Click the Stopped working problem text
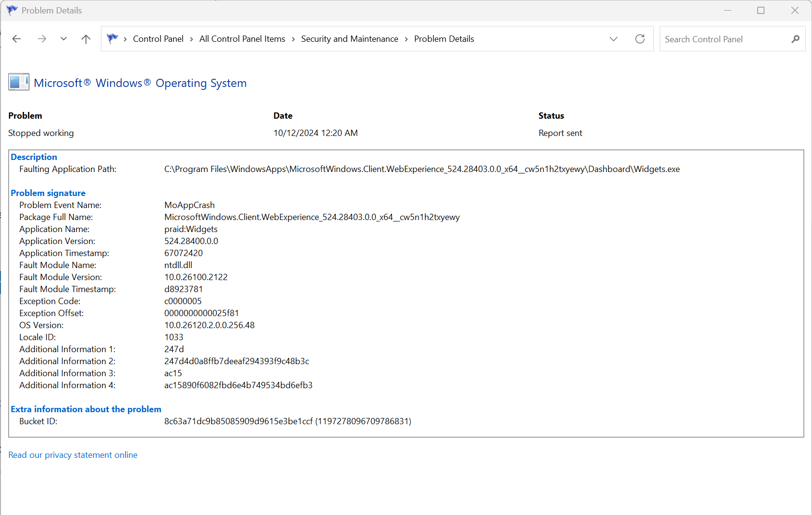 [x=41, y=133]
